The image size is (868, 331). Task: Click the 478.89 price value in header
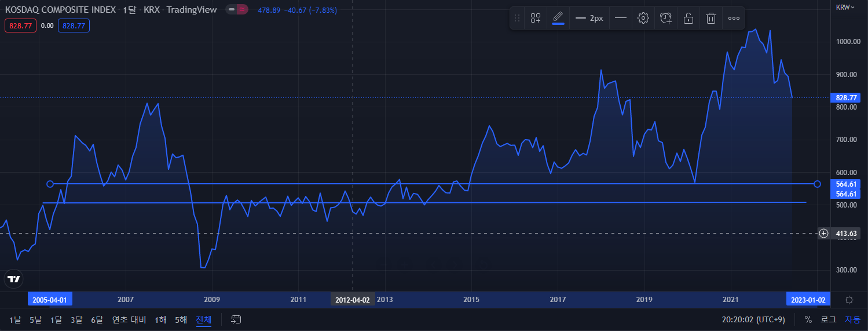pos(269,10)
